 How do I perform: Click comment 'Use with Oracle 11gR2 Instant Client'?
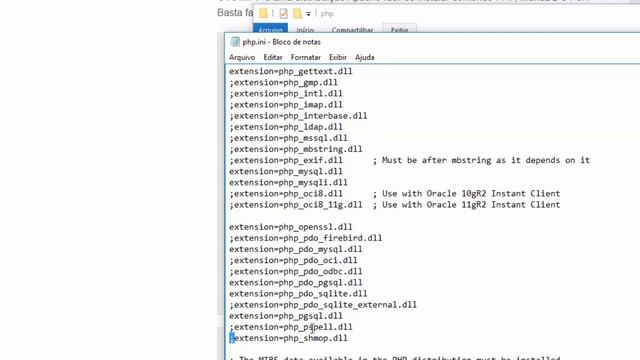point(471,205)
